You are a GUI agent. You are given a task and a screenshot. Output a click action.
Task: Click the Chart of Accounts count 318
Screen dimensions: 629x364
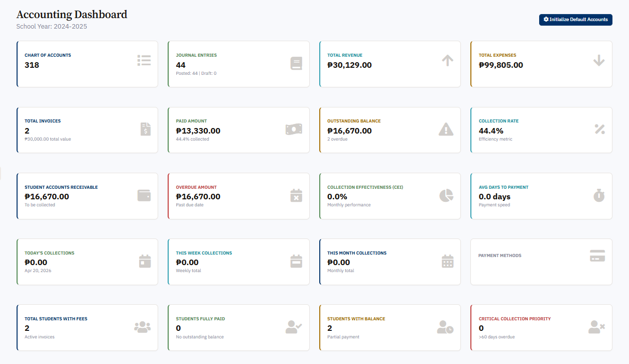[x=32, y=65]
